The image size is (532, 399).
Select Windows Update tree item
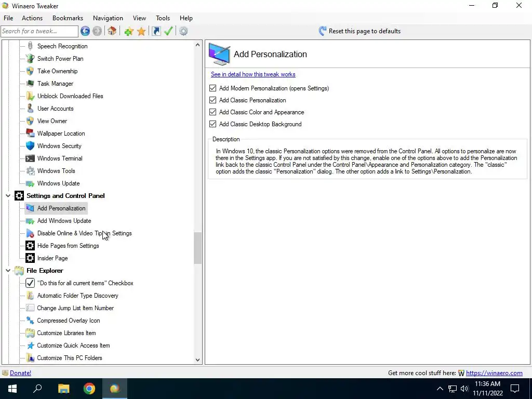pos(58,183)
